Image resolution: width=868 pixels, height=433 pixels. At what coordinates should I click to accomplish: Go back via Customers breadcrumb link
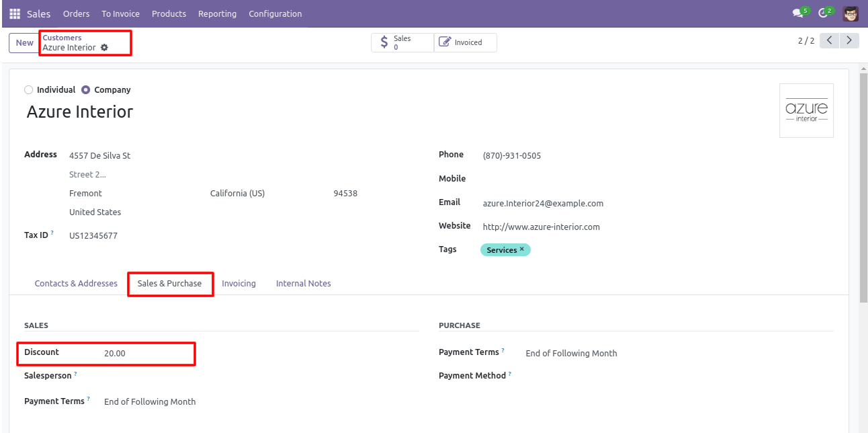tap(62, 38)
